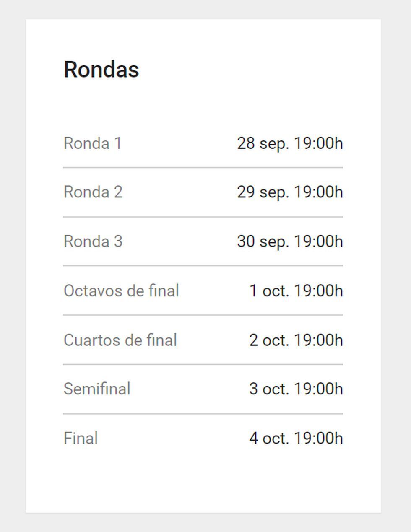Click the 30 sep. 19:00h date
The height and width of the screenshot is (532, 411).
290,241
